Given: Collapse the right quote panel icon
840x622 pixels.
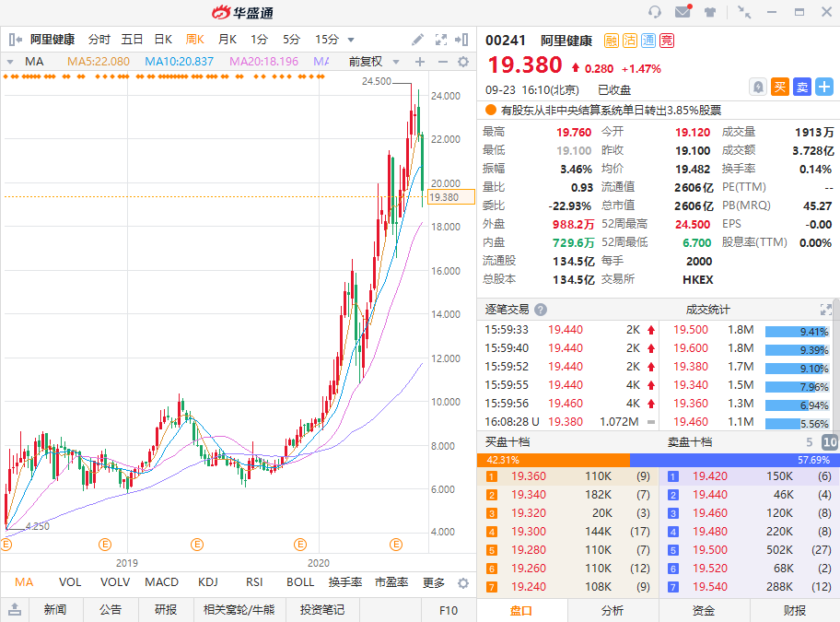Looking at the screenshot, I should (x=461, y=39).
